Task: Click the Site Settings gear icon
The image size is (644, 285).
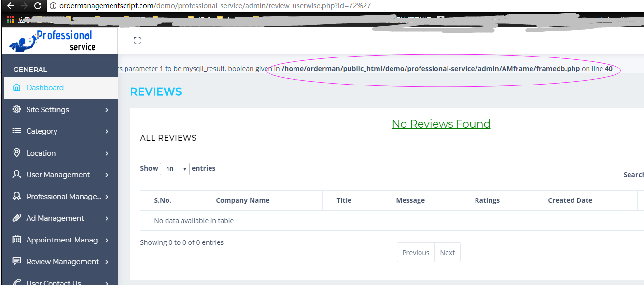Action: click(17, 109)
